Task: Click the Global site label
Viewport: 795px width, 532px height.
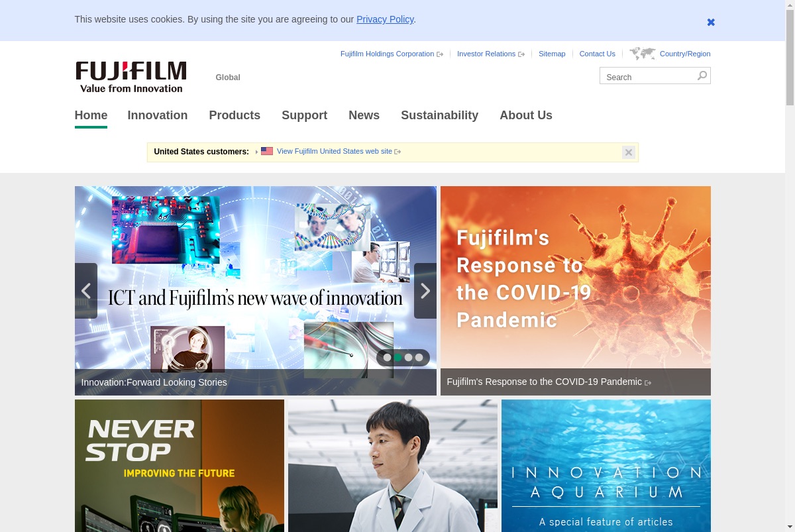Action: pyautogui.click(x=228, y=78)
